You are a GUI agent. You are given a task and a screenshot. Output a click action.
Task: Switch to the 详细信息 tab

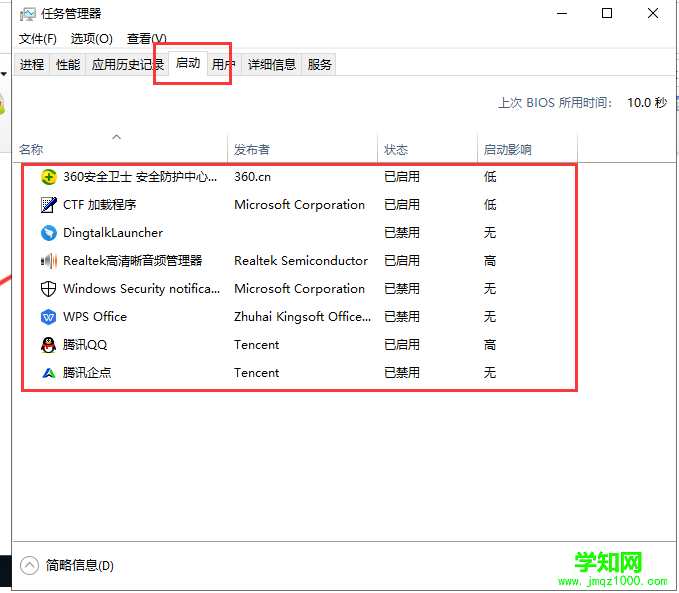pyautogui.click(x=272, y=65)
